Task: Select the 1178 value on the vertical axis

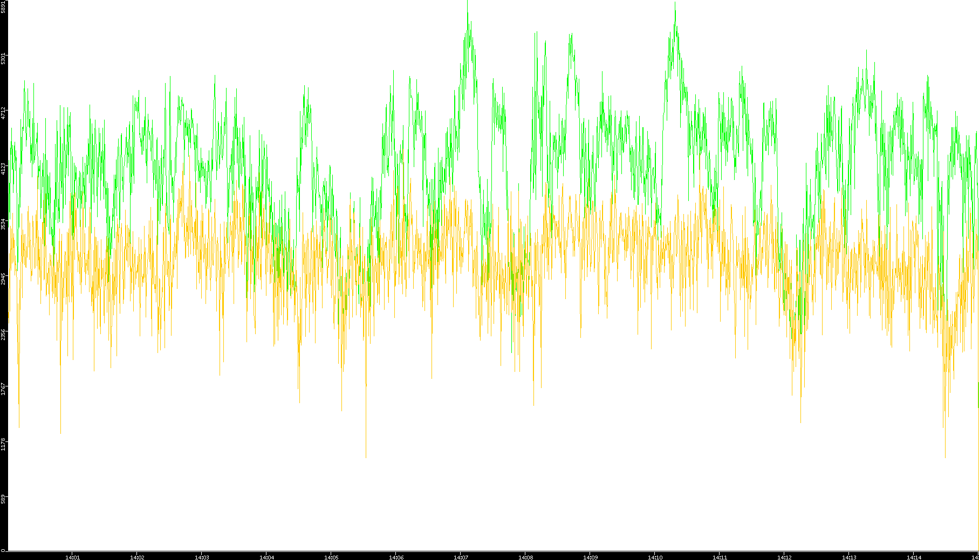Action: (3, 445)
